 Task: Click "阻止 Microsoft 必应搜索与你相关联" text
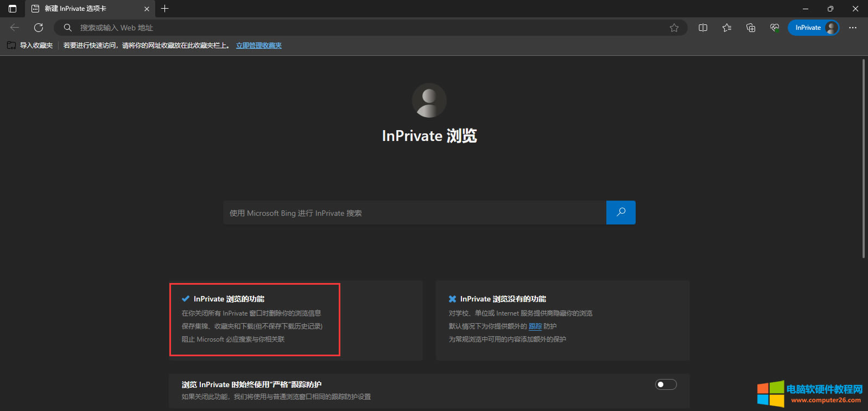(x=233, y=339)
